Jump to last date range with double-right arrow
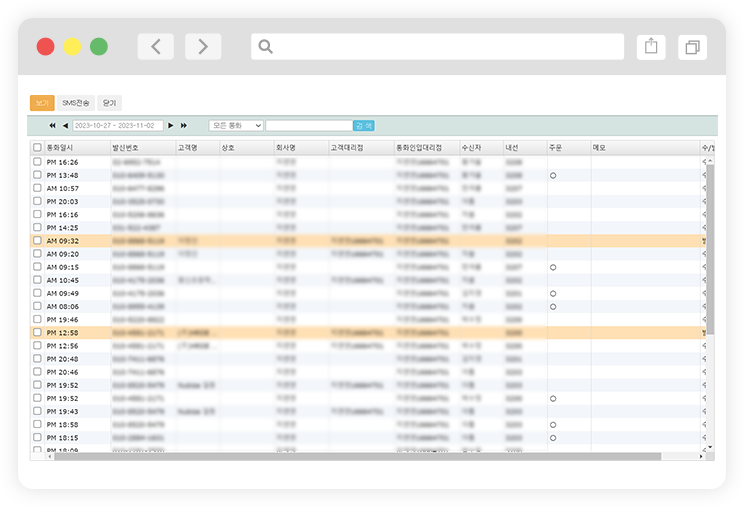 (183, 126)
